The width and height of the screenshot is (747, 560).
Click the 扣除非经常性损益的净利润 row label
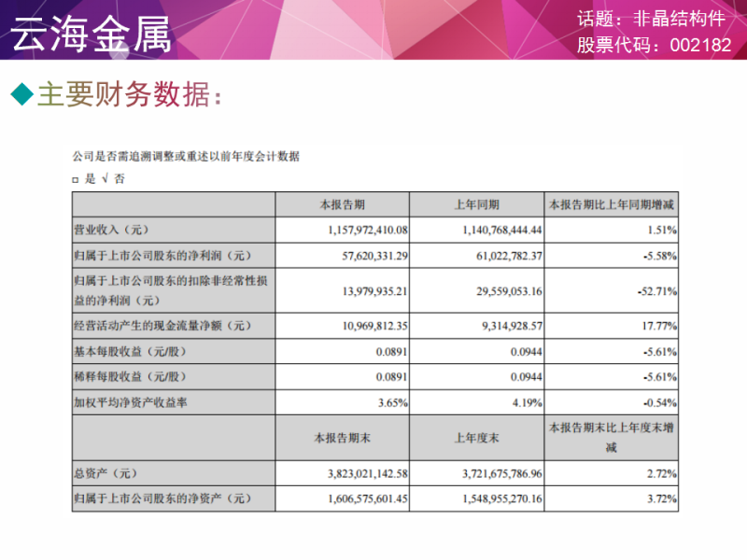(x=171, y=290)
